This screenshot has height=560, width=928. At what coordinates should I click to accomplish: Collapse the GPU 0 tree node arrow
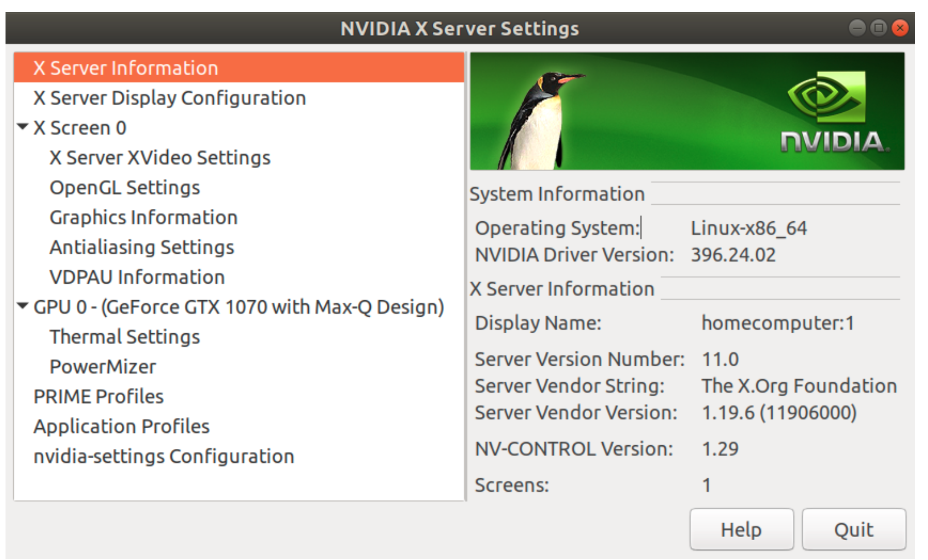[x=23, y=306]
